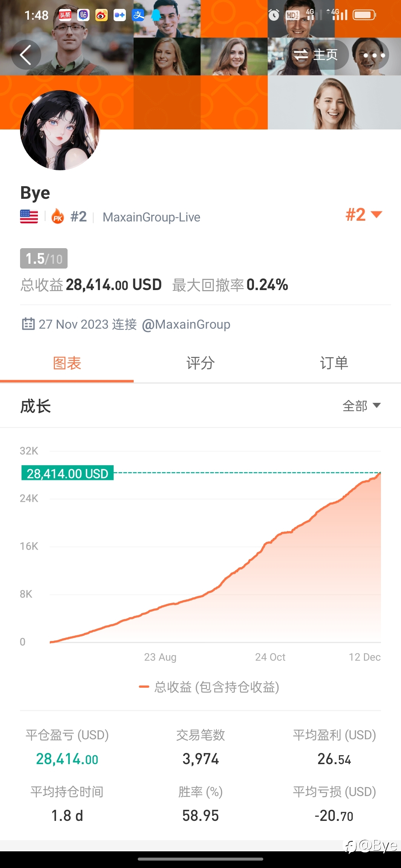This screenshot has height=868, width=401.
Task: Tap the PK flame badge icon
Action: click(58, 216)
